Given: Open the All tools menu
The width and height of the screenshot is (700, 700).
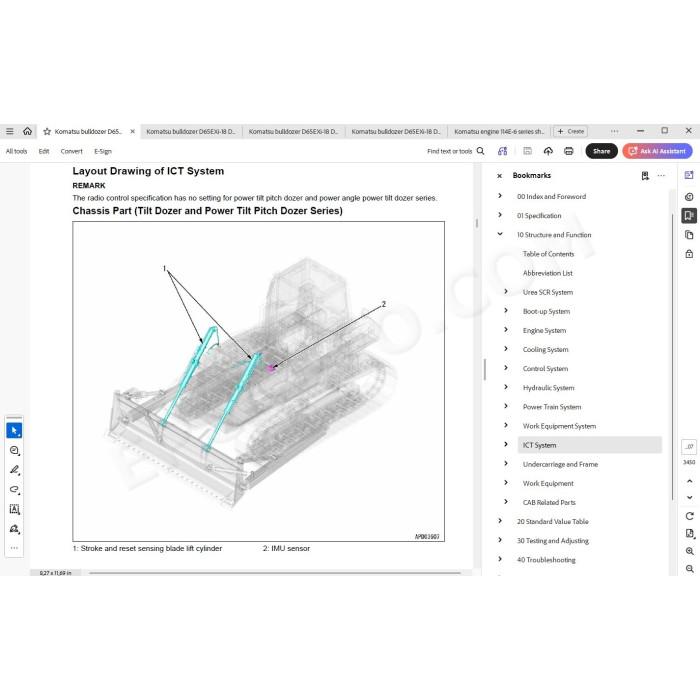Looking at the screenshot, I should pos(17,151).
